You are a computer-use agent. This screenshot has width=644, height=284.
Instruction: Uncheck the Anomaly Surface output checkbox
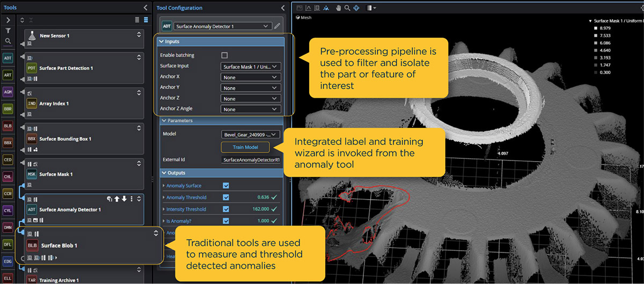pos(225,186)
